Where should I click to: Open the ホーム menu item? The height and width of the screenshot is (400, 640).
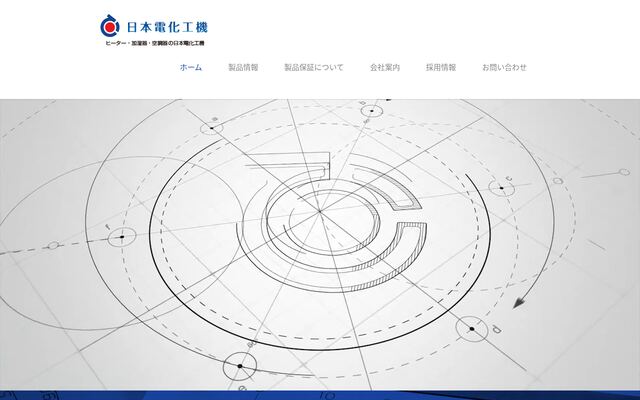pos(191,67)
